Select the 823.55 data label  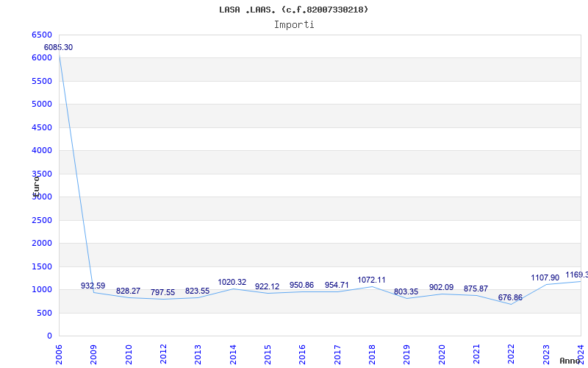click(197, 291)
